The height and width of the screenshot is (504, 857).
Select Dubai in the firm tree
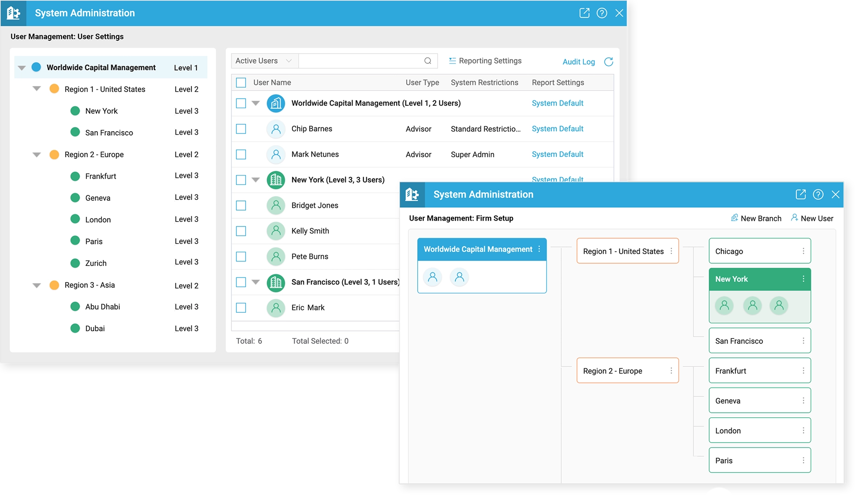pyautogui.click(x=95, y=328)
